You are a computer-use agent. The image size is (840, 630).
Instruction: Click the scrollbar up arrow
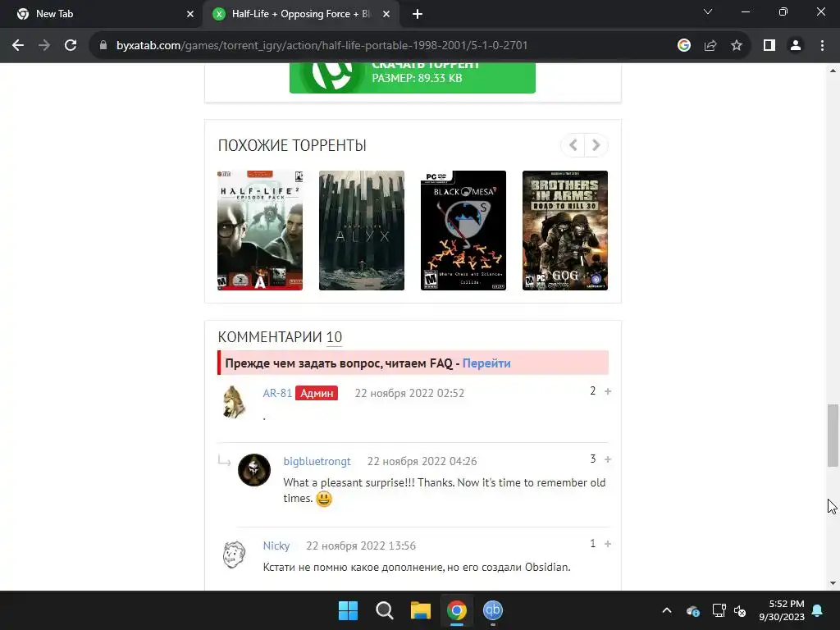pos(833,71)
